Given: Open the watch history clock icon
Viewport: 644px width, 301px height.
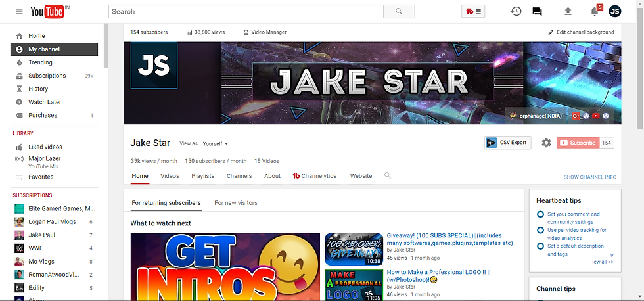Looking at the screenshot, I should click(x=516, y=11).
